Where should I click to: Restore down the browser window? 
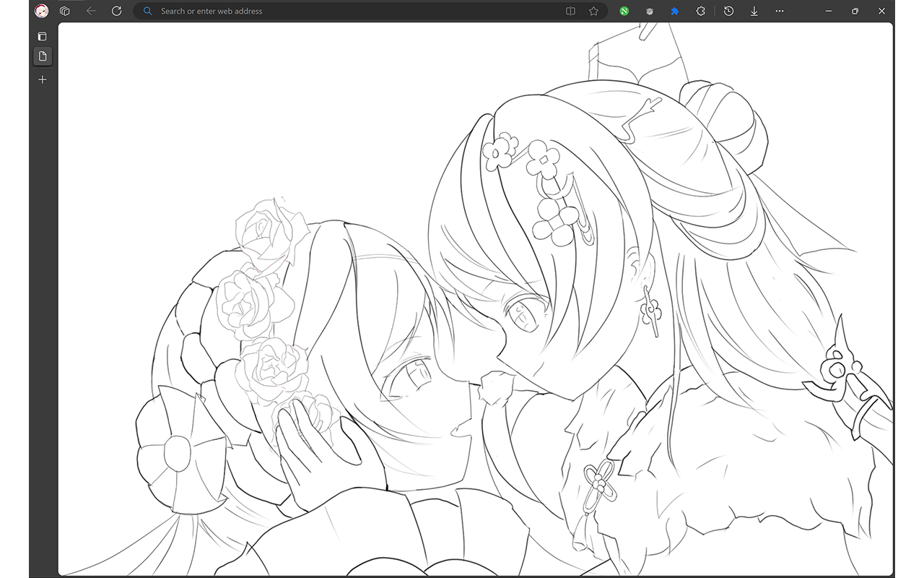pyautogui.click(x=855, y=11)
